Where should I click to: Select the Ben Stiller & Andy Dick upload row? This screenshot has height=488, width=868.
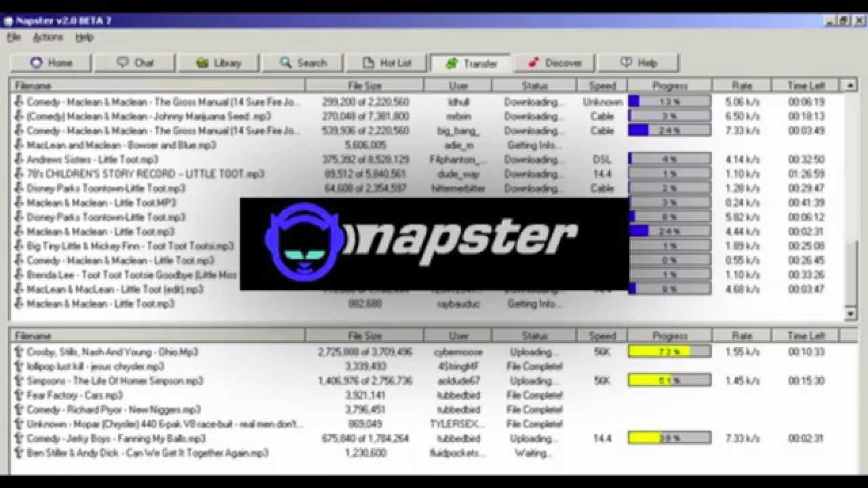pos(147,453)
